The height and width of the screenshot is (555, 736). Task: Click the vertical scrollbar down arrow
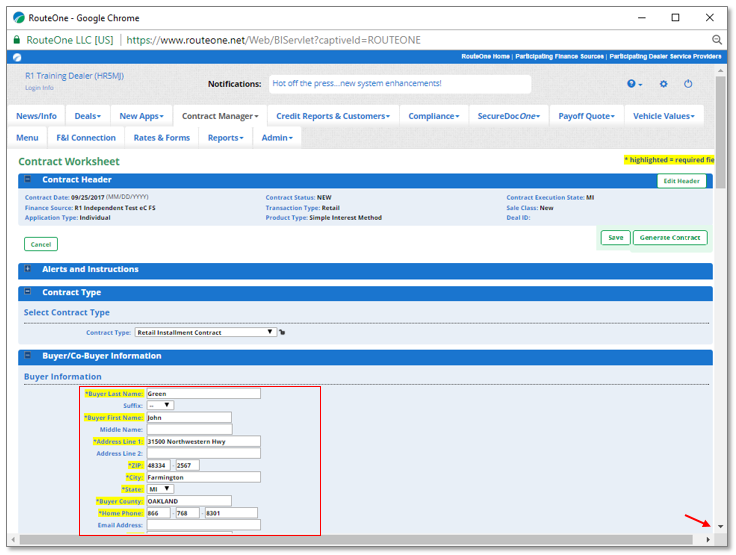coord(720,526)
